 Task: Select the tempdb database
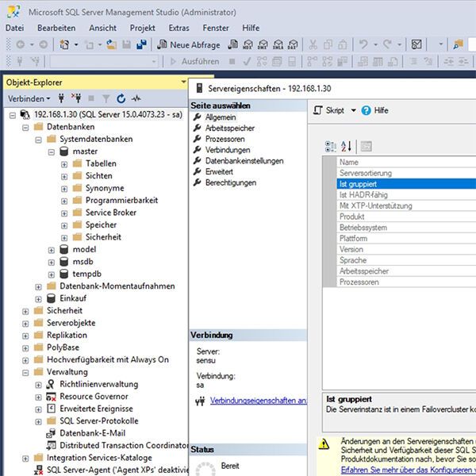coord(86,274)
